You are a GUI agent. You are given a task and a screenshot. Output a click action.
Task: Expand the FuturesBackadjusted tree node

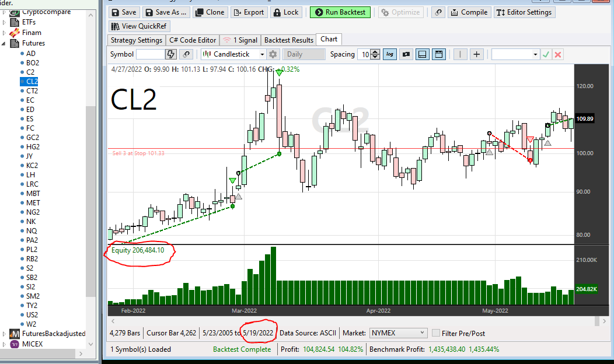point(4,334)
